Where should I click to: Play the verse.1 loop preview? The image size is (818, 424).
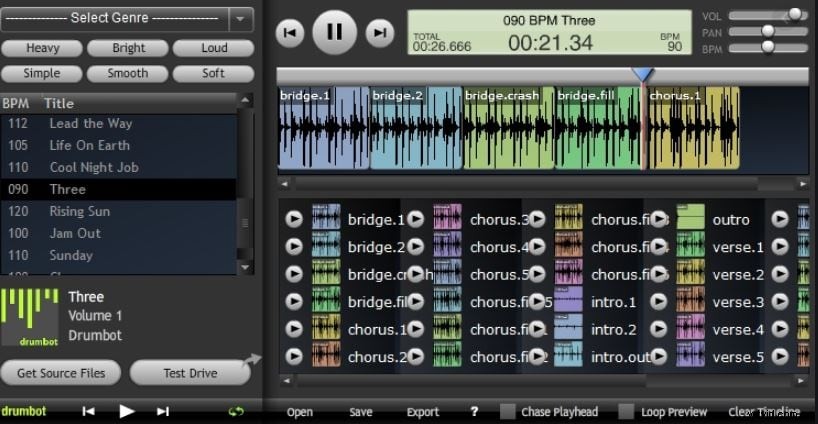659,246
